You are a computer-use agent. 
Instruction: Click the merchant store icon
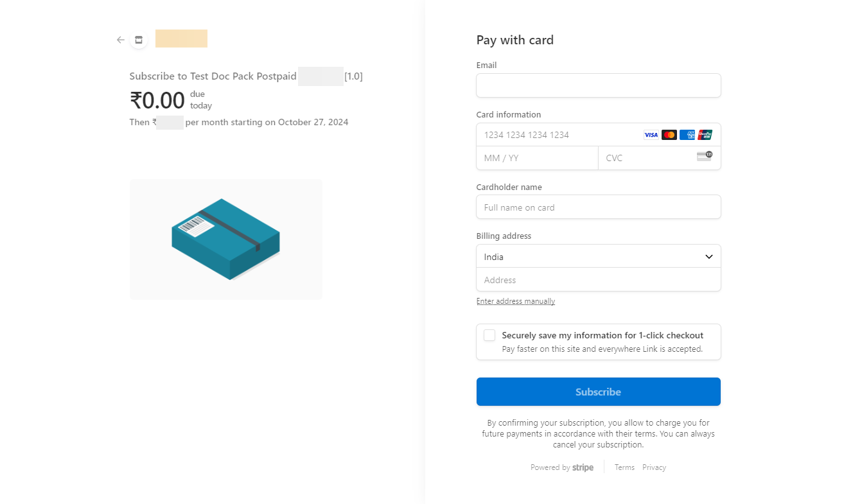[139, 40]
